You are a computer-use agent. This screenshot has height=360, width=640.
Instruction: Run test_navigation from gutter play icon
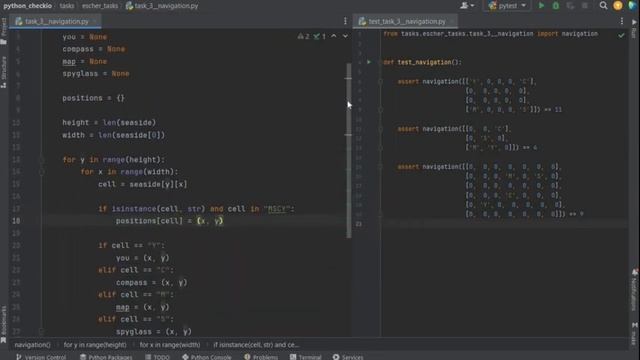369,62
